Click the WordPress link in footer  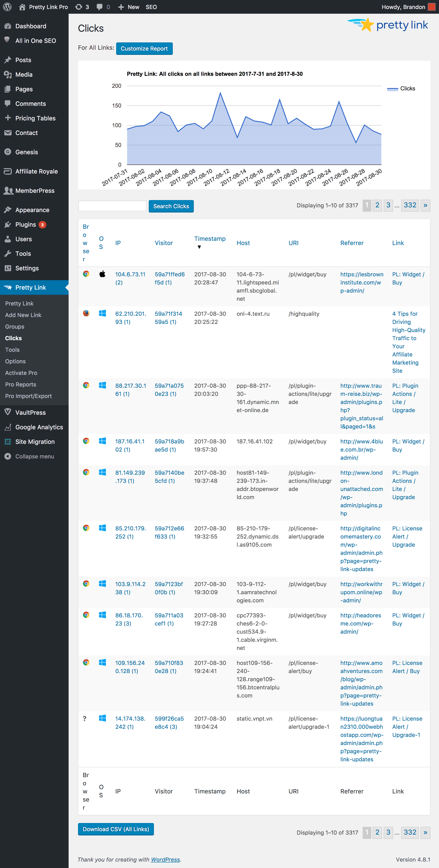tap(165, 859)
